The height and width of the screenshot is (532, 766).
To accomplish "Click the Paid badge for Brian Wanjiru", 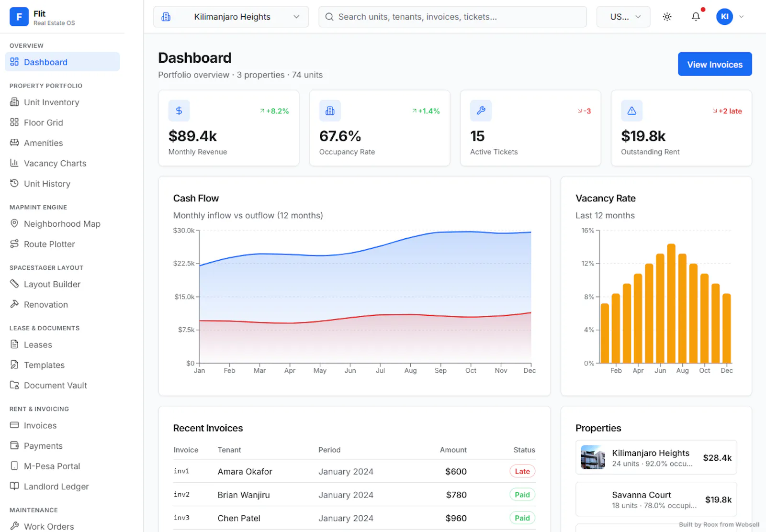I will (522, 495).
